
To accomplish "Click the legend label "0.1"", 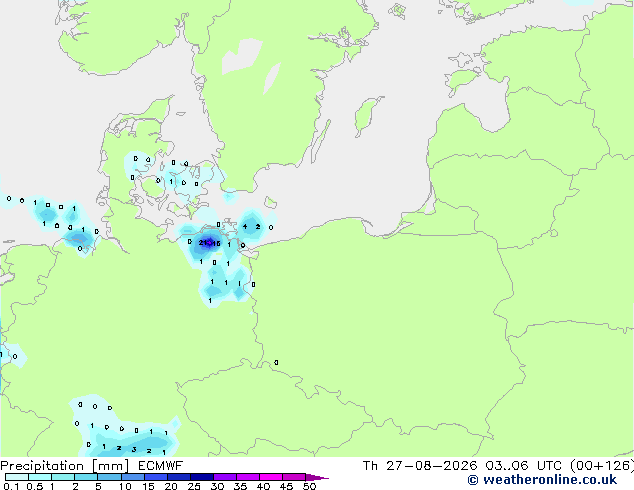I will tap(11, 486).
